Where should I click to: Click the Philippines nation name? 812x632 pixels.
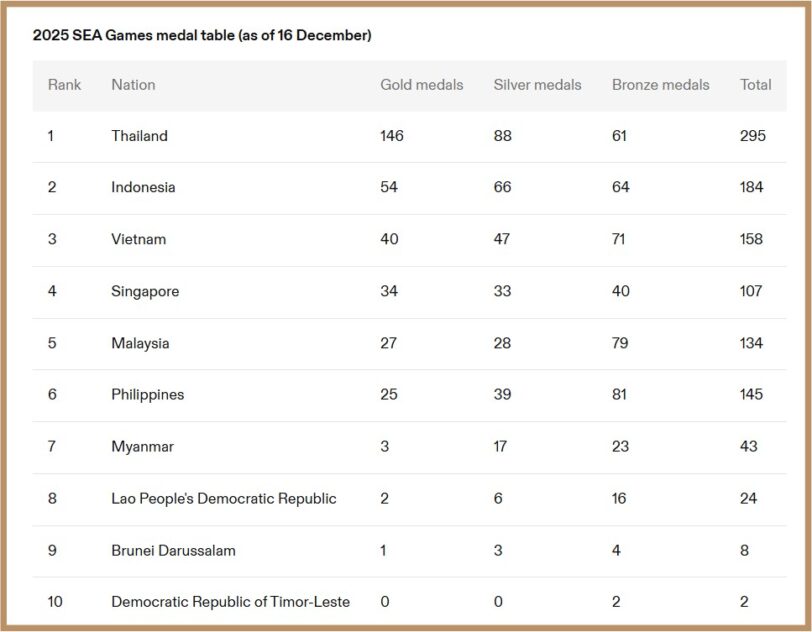pyautogui.click(x=147, y=395)
